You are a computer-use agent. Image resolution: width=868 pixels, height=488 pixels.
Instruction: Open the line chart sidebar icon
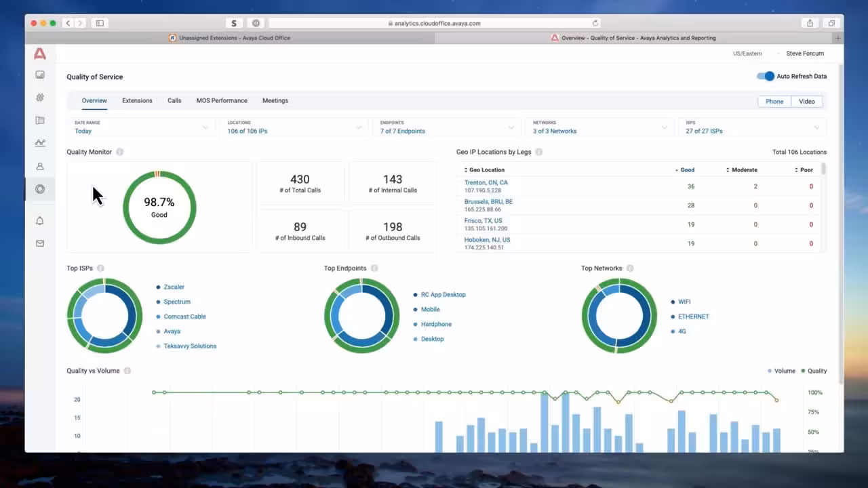40,143
